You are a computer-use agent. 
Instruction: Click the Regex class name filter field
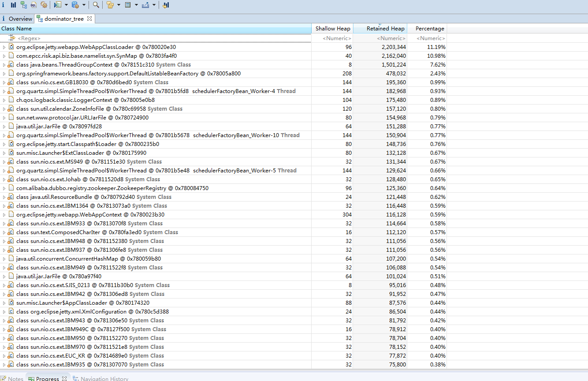(x=156, y=38)
